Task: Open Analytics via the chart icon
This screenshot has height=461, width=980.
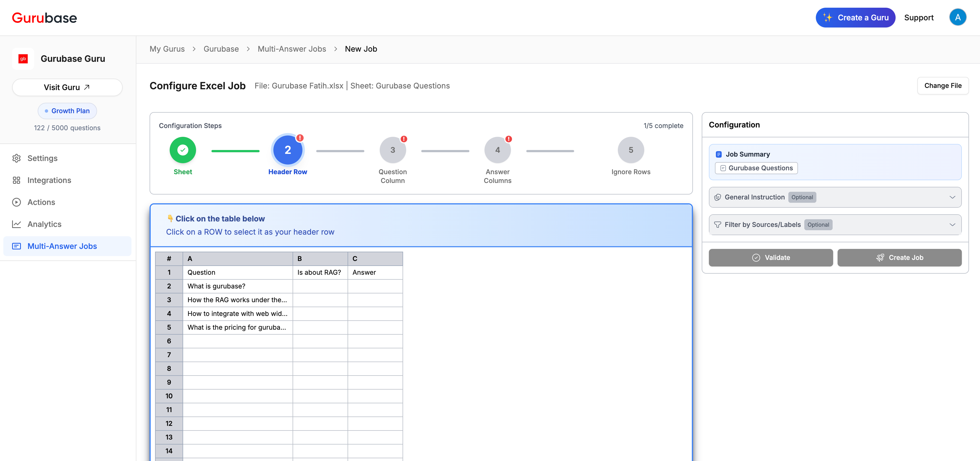Action: point(17,224)
